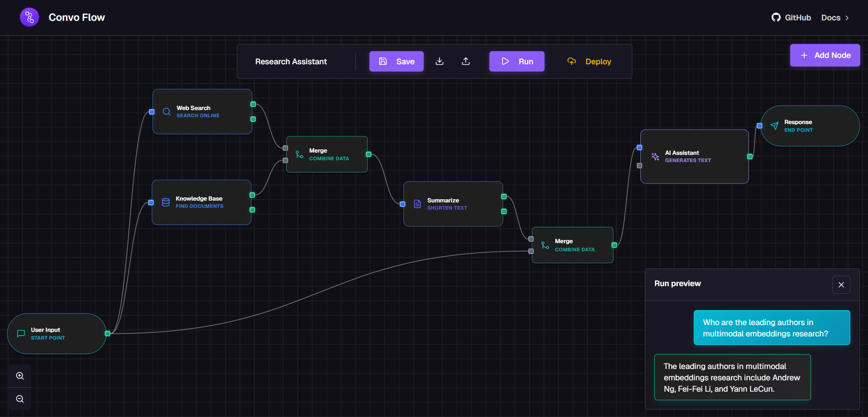
Task: Click the Convo Flow app logo
Action: pos(29,17)
